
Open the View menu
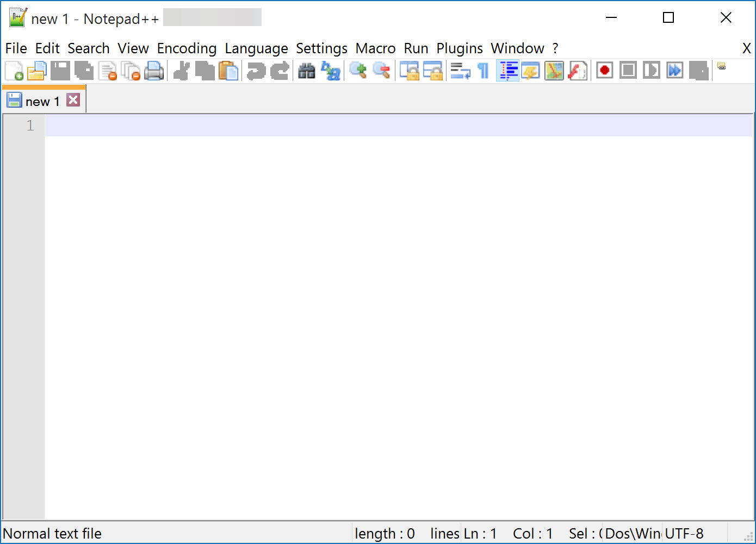pyautogui.click(x=133, y=48)
